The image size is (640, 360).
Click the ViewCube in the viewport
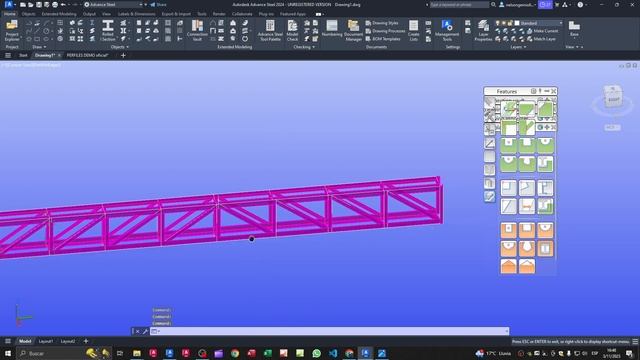613,96
